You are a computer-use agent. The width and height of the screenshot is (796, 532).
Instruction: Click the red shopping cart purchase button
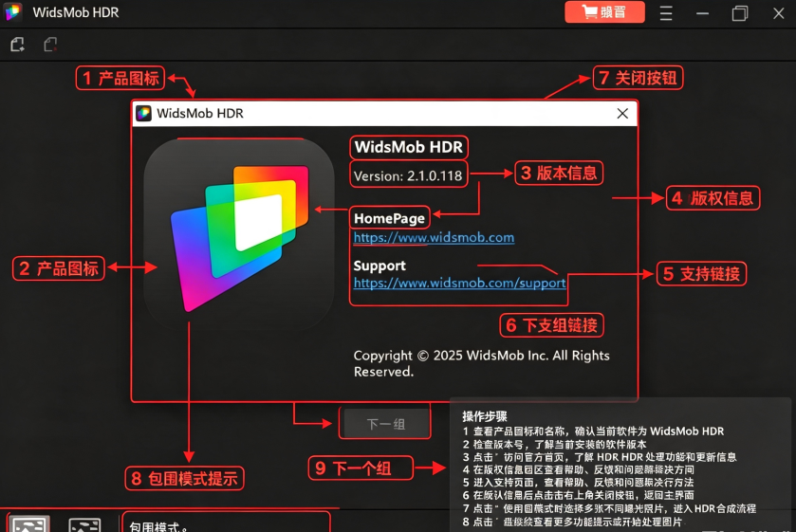604,11
